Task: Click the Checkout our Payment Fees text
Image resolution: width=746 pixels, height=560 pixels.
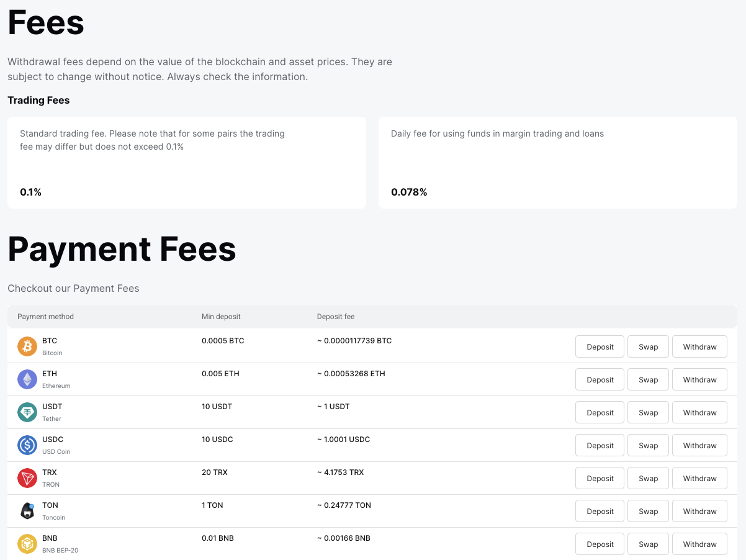Action: [x=73, y=288]
